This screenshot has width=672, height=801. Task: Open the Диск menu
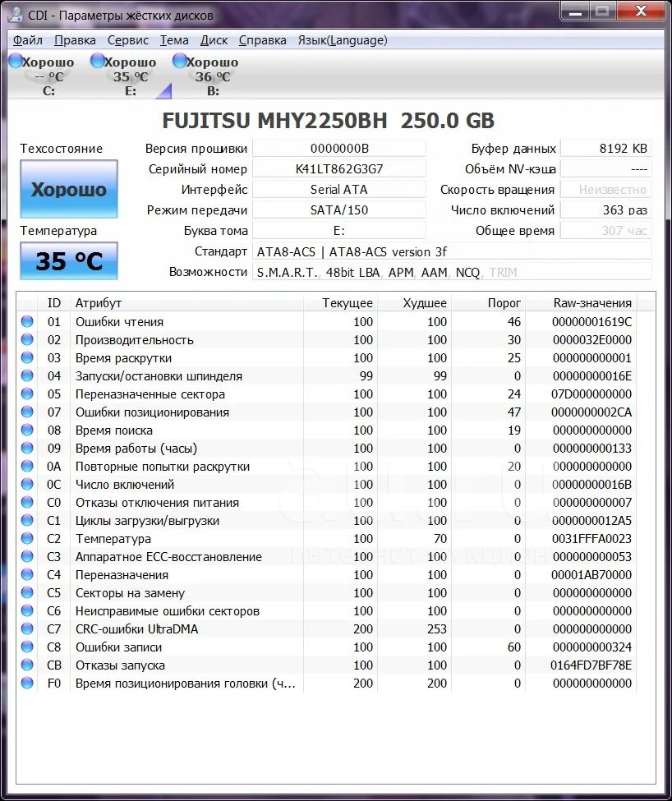click(214, 40)
